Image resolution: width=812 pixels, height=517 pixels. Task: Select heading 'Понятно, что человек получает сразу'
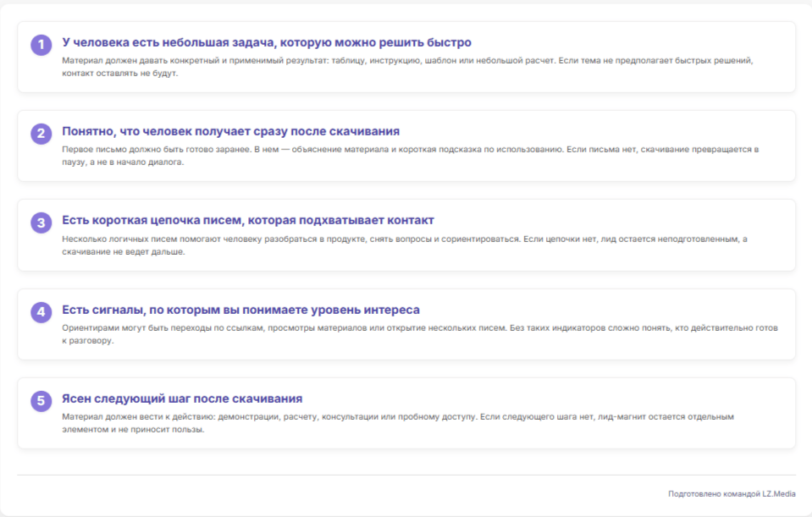[231, 131]
